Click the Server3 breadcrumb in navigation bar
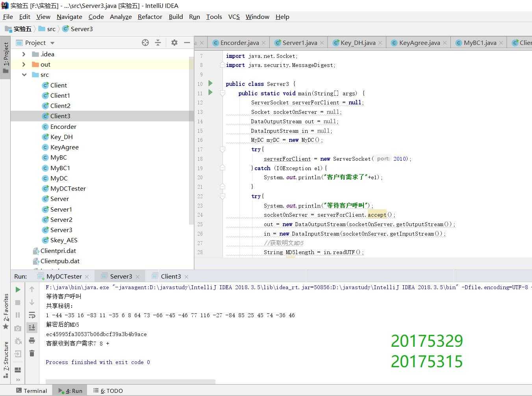This screenshot has width=532, height=396. (x=78, y=29)
